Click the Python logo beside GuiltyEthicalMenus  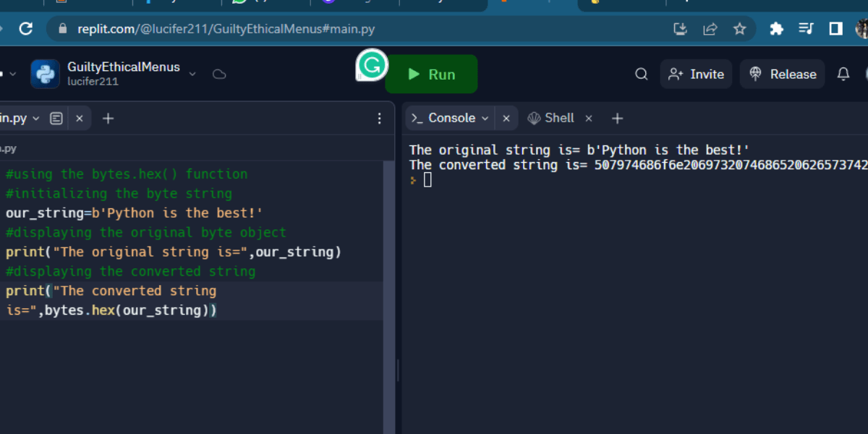[45, 74]
